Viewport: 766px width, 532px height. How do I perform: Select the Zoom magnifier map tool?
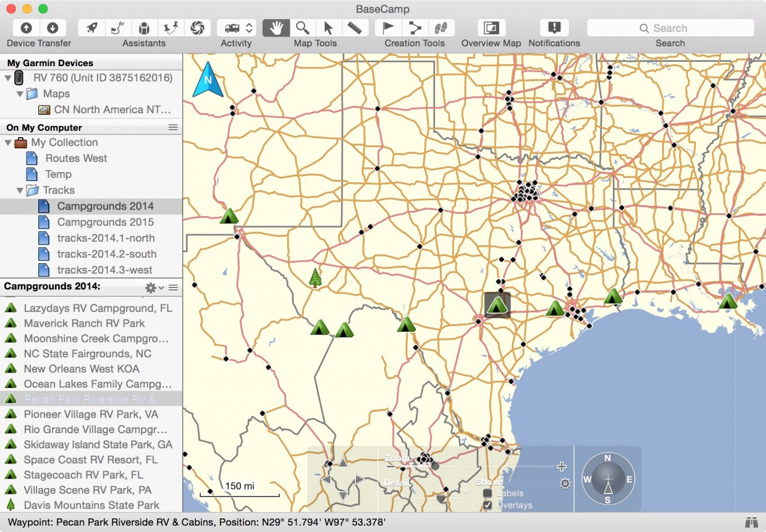302,28
